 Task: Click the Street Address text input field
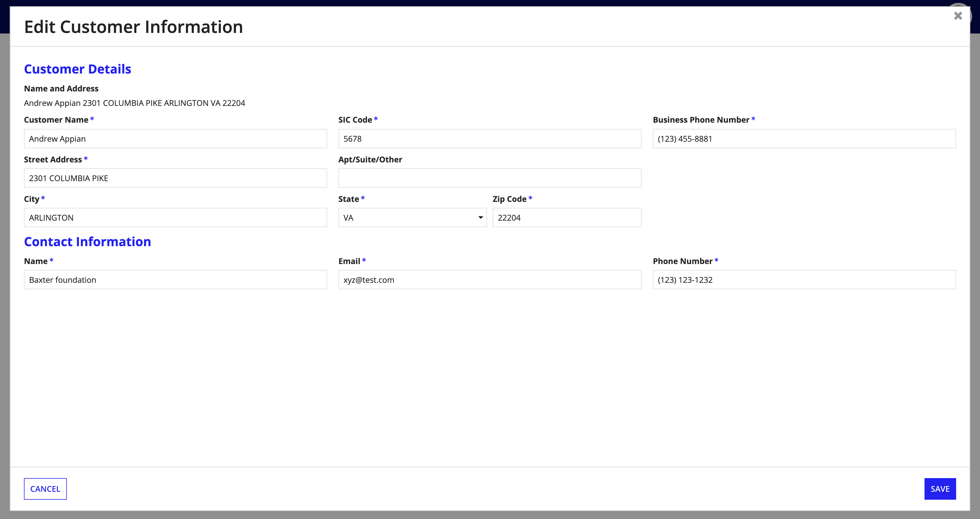click(x=175, y=178)
